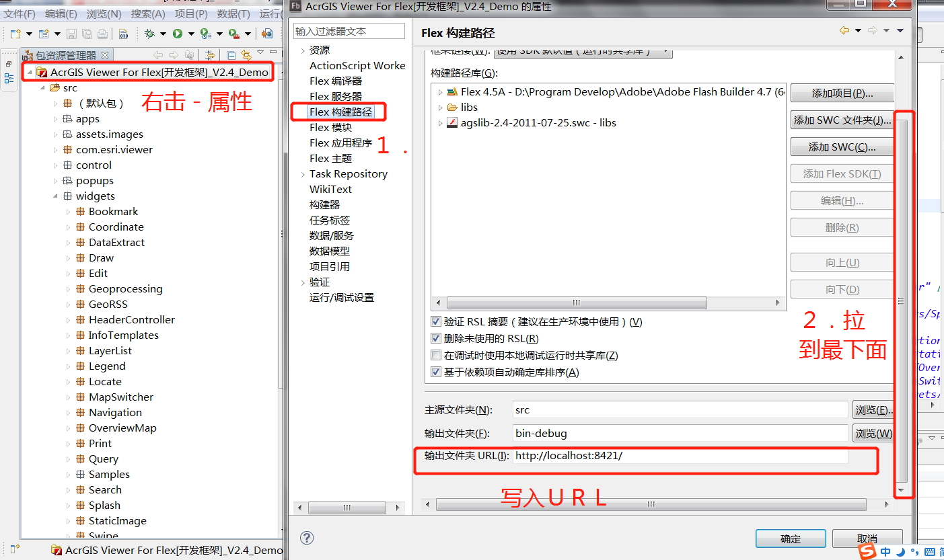Click the Sogou moon half-width icon

(x=901, y=551)
